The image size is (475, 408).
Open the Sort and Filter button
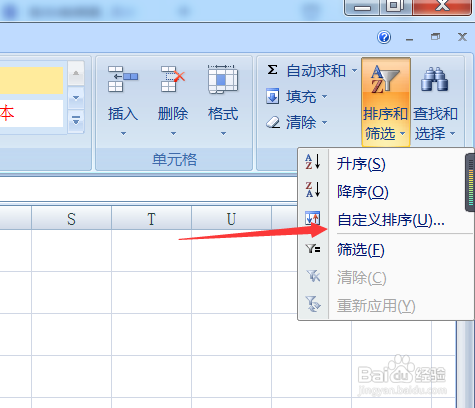(x=386, y=102)
